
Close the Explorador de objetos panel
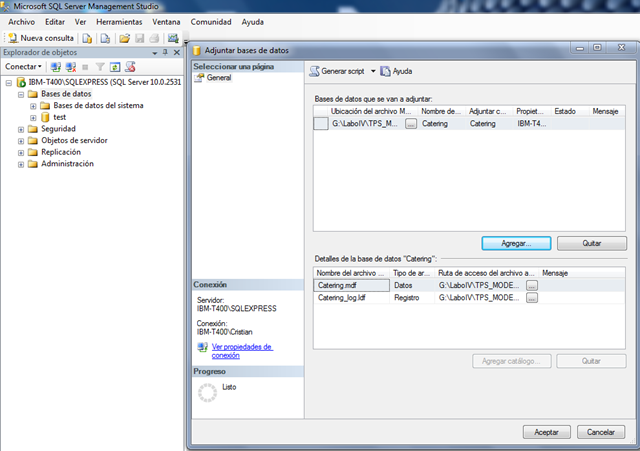point(177,52)
